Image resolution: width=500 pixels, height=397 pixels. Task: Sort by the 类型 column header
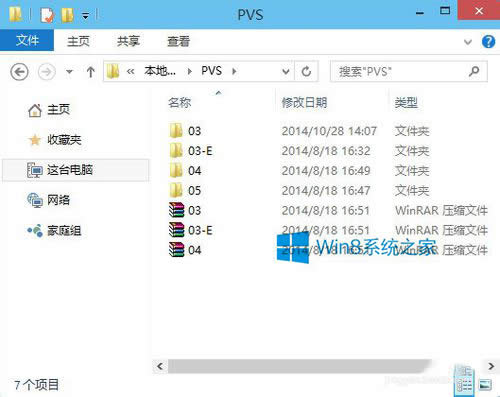coord(406,103)
